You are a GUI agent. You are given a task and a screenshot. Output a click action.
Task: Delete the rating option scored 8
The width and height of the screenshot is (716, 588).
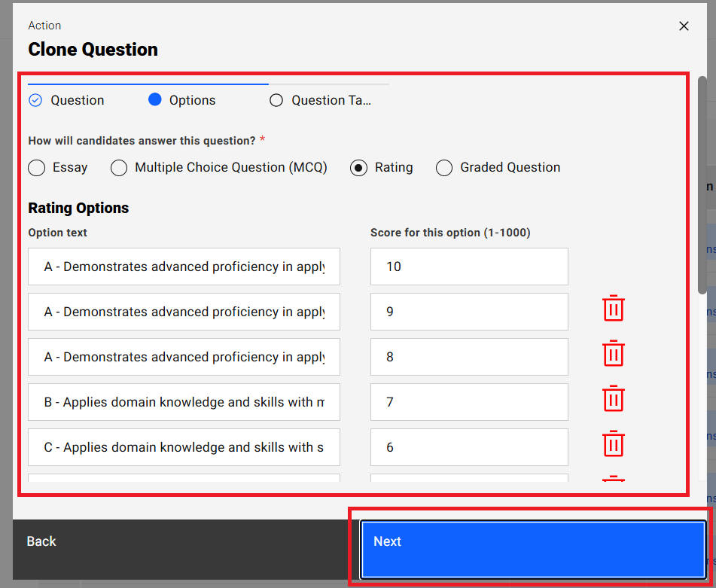(x=613, y=354)
